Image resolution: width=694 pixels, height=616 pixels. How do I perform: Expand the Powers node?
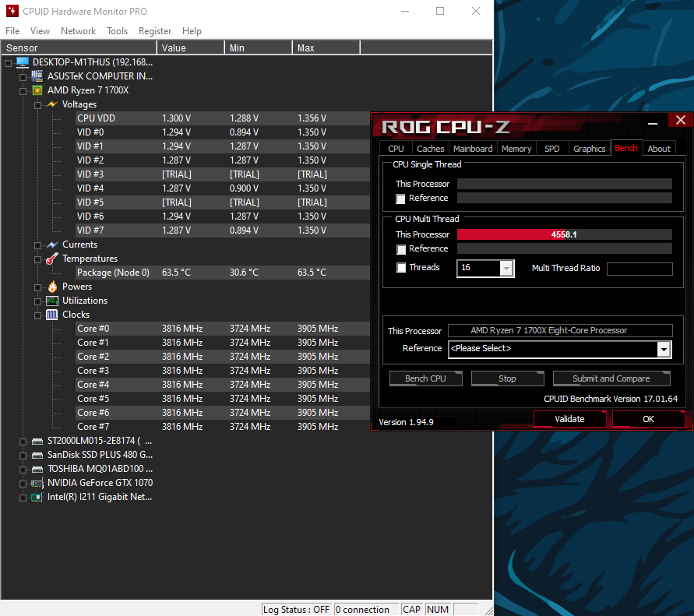37,287
